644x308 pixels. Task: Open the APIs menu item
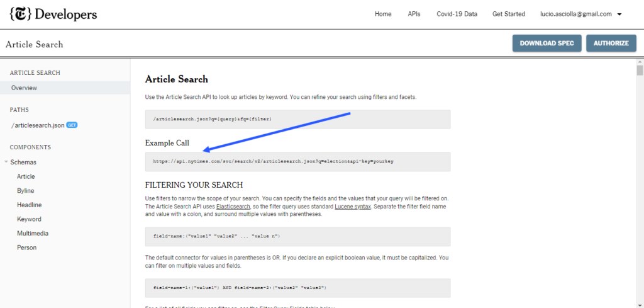point(414,14)
